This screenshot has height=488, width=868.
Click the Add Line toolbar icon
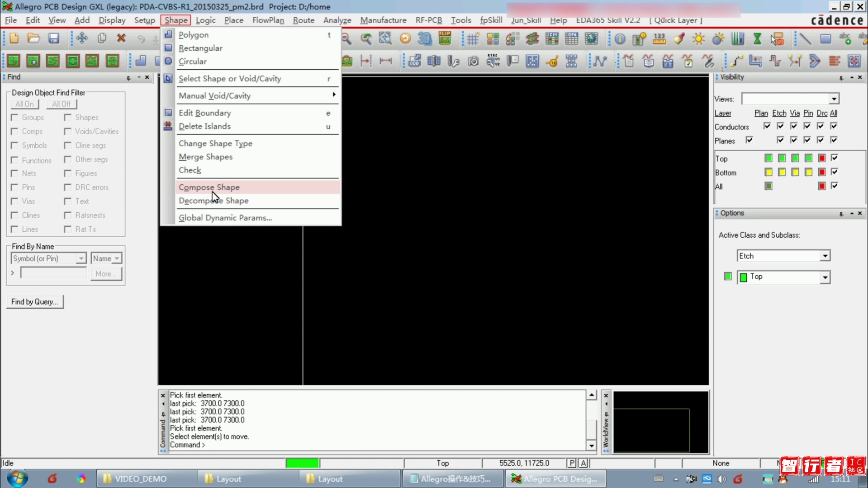click(x=806, y=38)
